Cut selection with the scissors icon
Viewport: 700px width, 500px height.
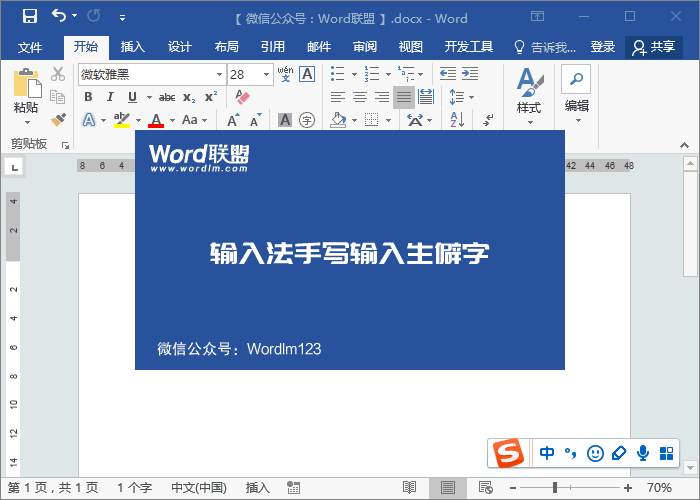58,74
